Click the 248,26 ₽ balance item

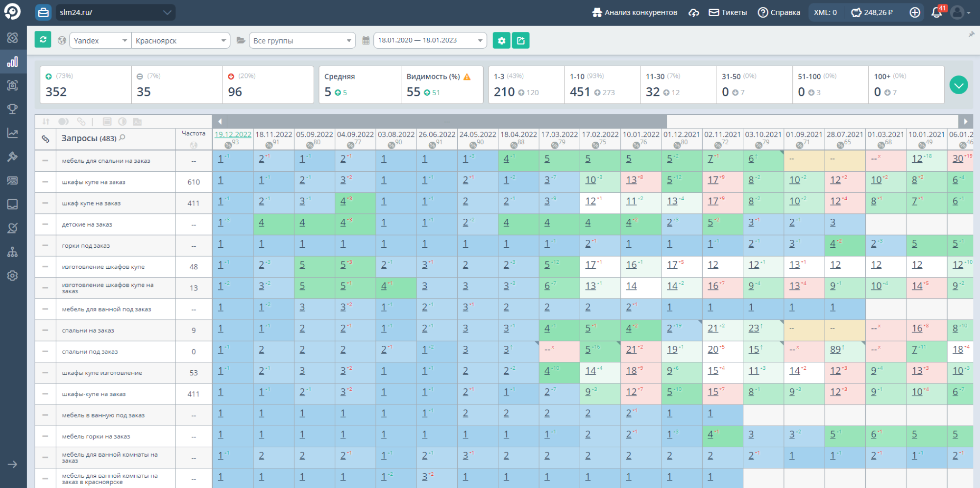click(x=872, y=13)
